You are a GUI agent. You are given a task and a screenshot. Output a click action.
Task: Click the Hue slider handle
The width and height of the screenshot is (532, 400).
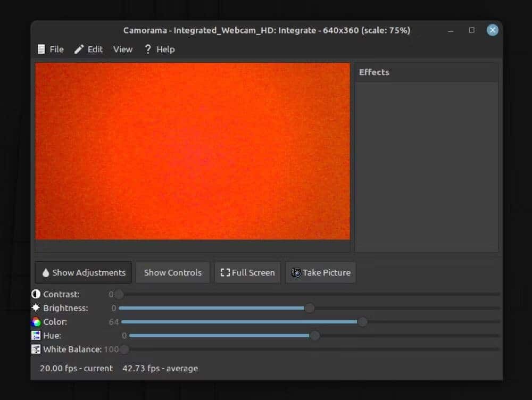pyautogui.click(x=314, y=336)
